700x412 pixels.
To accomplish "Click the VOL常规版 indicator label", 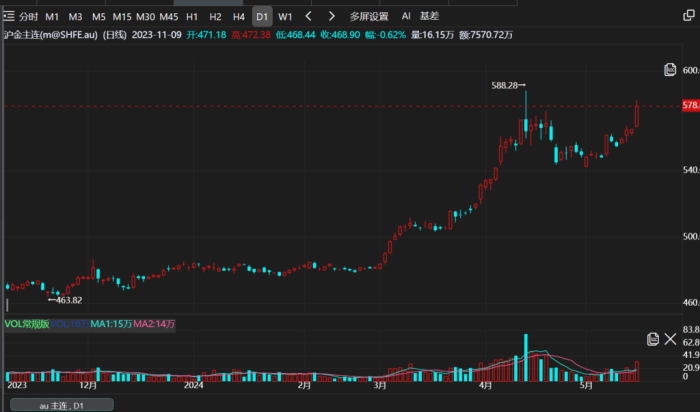I will [x=27, y=324].
